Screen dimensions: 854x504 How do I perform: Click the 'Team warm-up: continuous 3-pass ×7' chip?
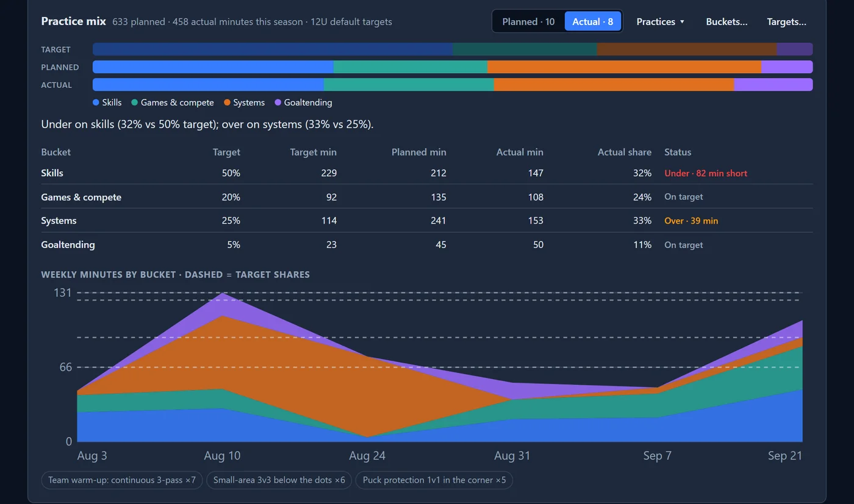pos(122,480)
